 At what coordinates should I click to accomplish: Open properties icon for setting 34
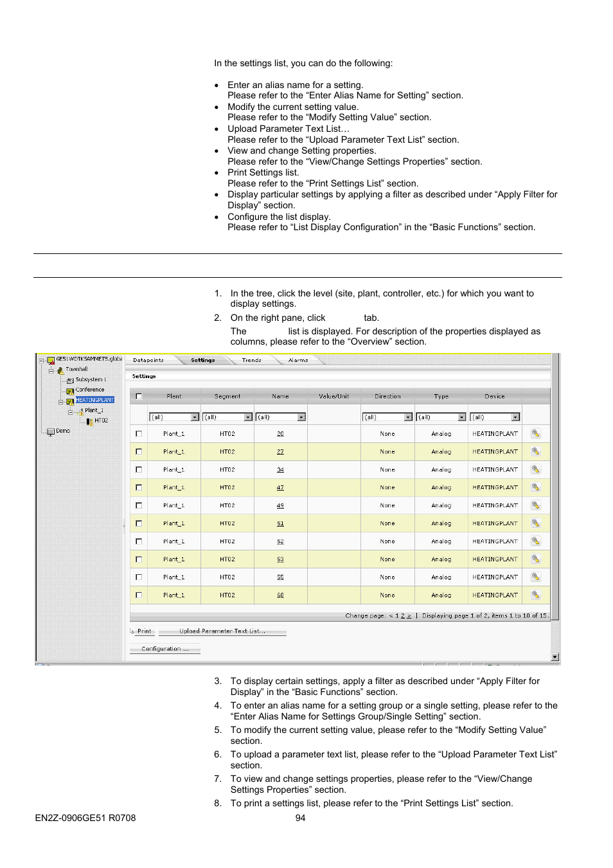click(x=535, y=469)
